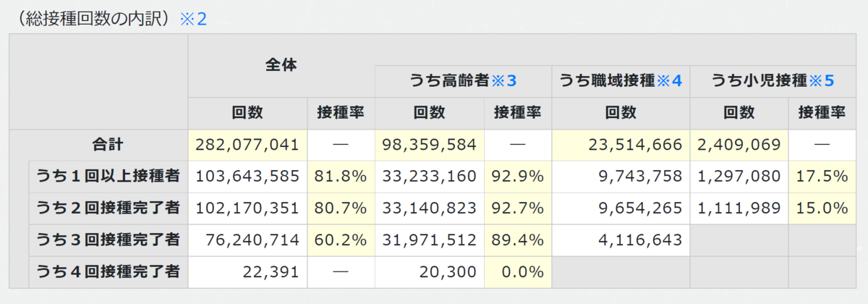Click the 15.0% rate cell

point(822,208)
